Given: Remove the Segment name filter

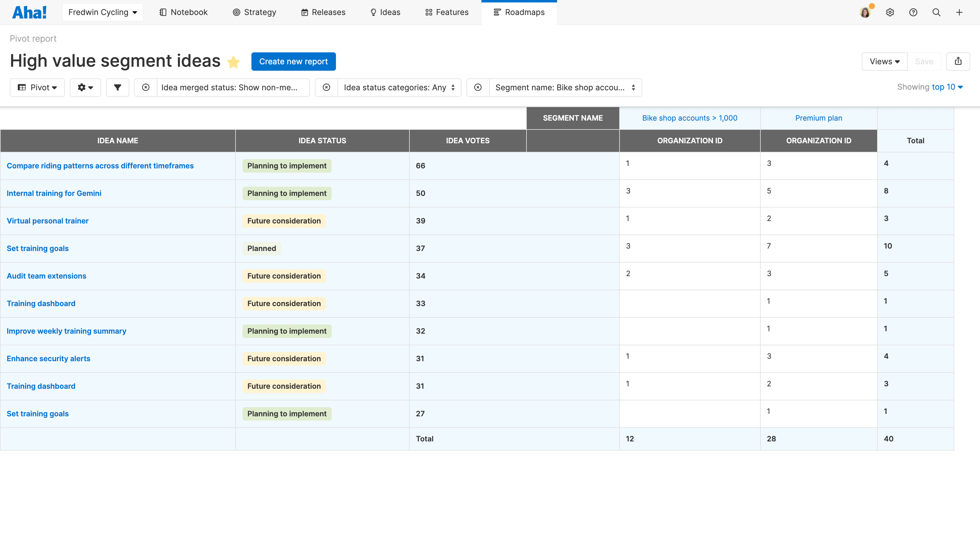Looking at the screenshot, I should pos(477,87).
